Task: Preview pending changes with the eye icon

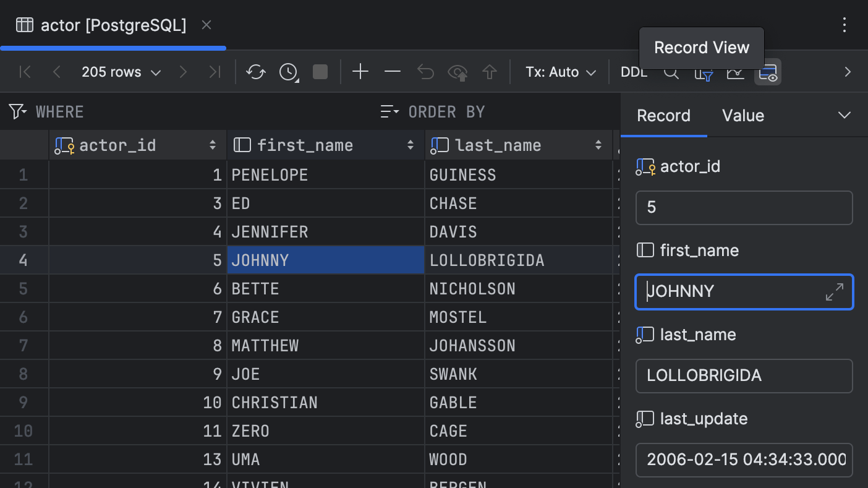Action: pyautogui.click(x=457, y=72)
